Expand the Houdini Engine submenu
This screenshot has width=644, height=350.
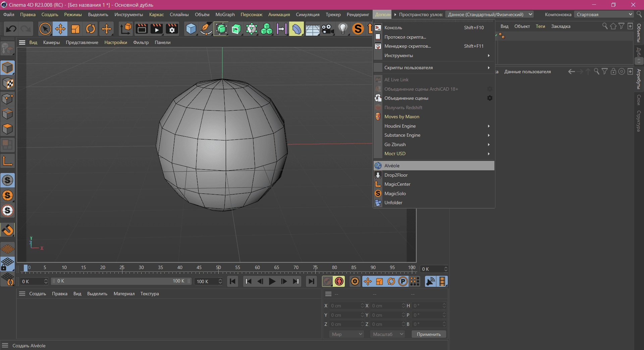click(x=434, y=126)
